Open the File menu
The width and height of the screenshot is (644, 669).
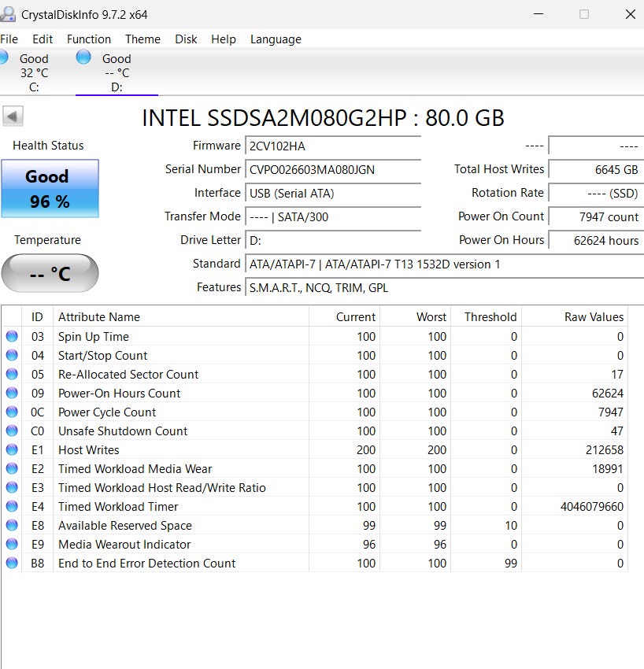(9, 39)
